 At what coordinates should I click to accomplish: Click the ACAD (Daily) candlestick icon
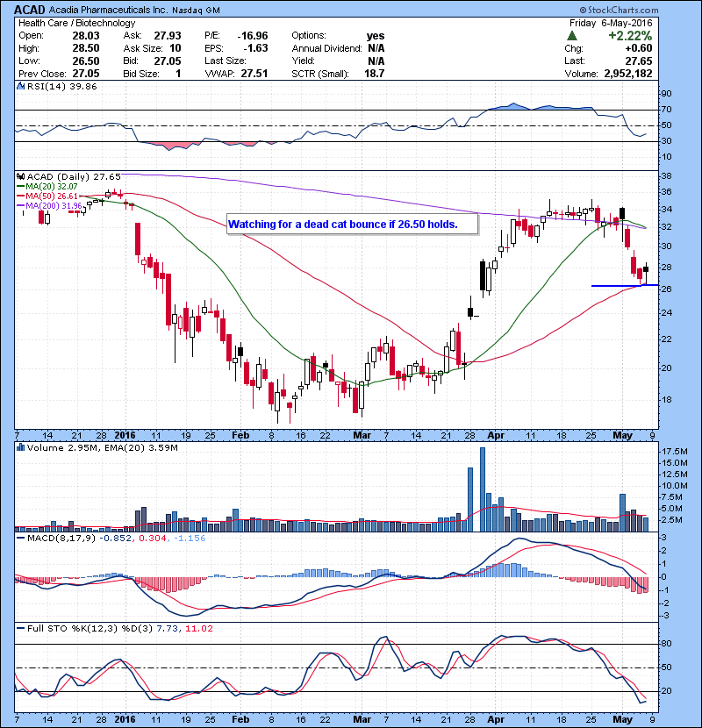point(20,177)
